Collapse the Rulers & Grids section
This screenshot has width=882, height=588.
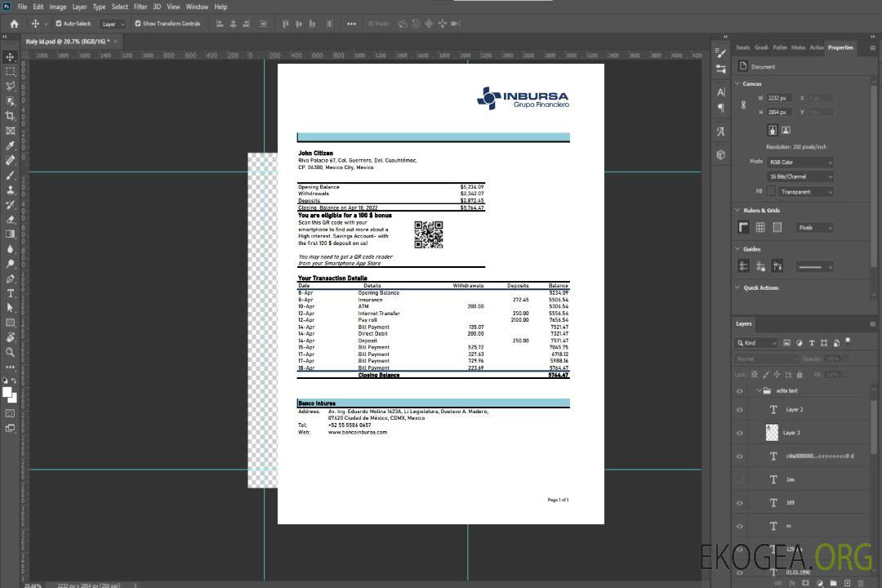738,210
